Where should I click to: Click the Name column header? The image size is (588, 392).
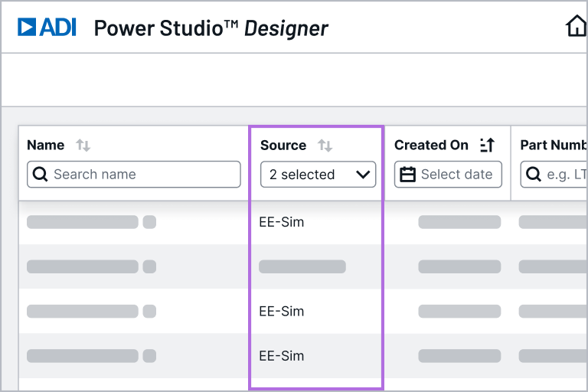click(45, 145)
